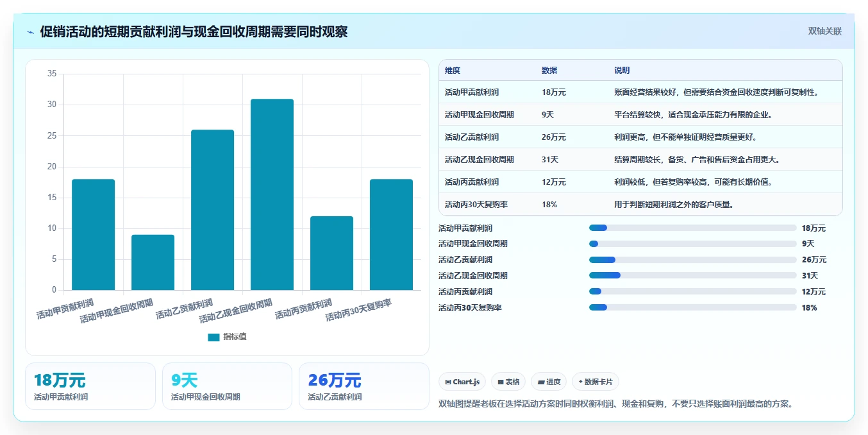
Task: Click the lightning icon beside the title
Action: (x=31, y=32)
